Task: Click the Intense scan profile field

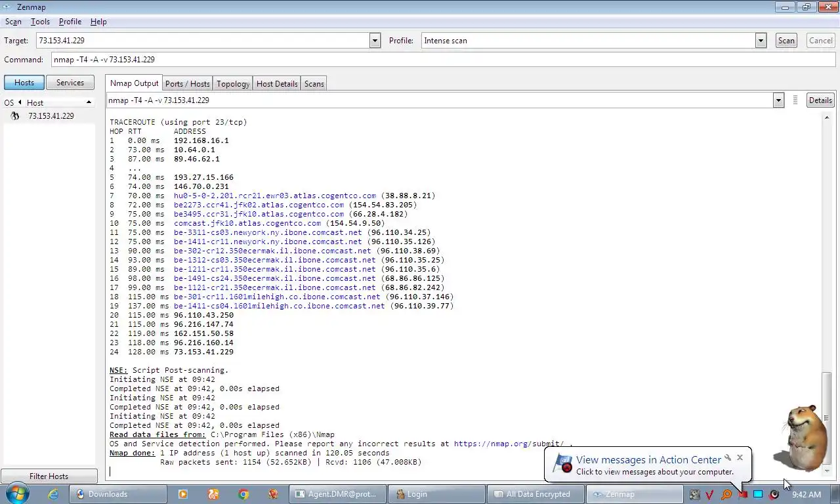Action: (x=588, y=41)
